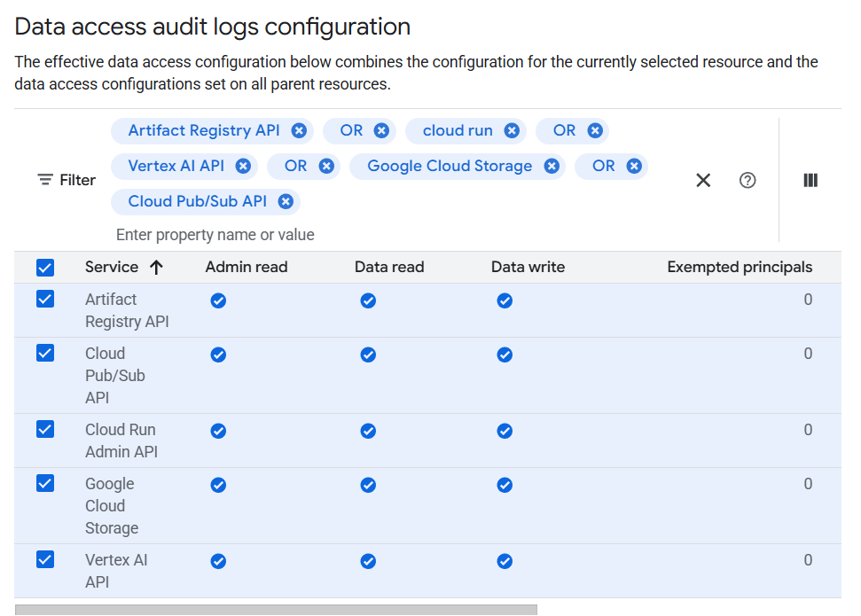The height and width of the screenshot is (616, 861).
Task: Clear all filters with the X icon
Action: (x=703, y=180)
